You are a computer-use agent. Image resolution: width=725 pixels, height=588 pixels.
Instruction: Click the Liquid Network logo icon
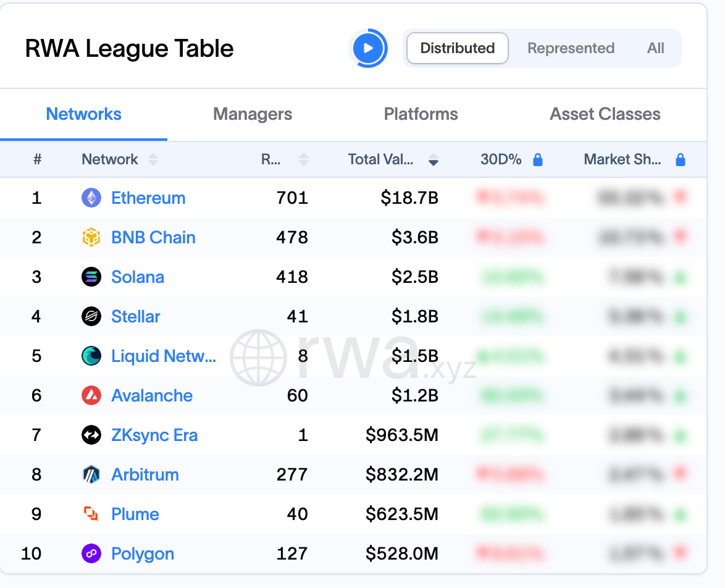pyautogui.click(x=91, y=356)
